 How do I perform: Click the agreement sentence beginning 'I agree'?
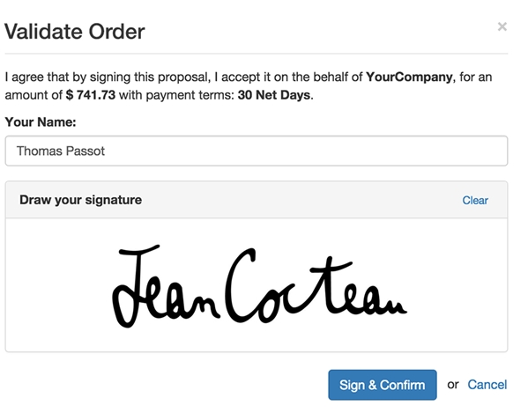(249, 86)
